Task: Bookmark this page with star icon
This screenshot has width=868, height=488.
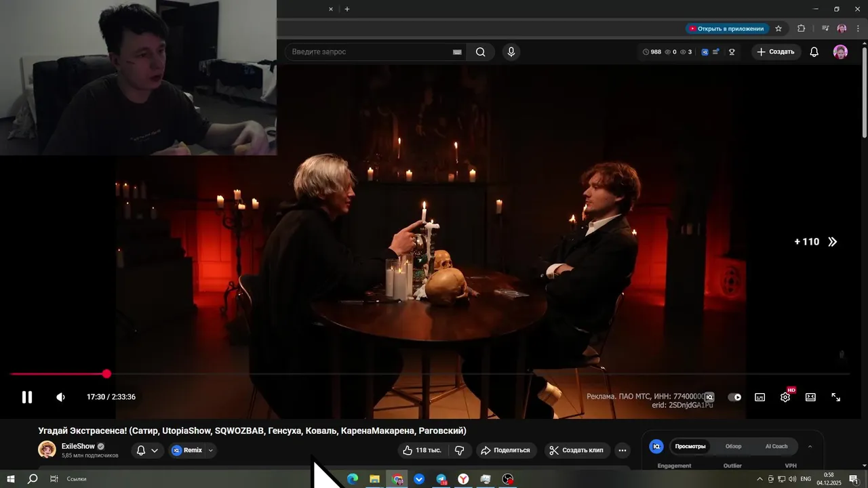Action: tap(778, 28)
